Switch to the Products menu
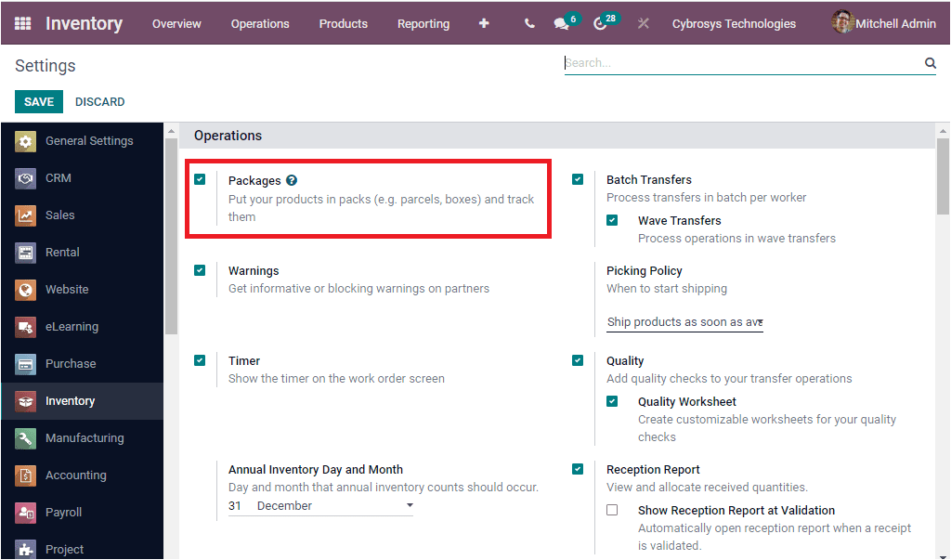This screenshot has height=560, width=951. 343,23
